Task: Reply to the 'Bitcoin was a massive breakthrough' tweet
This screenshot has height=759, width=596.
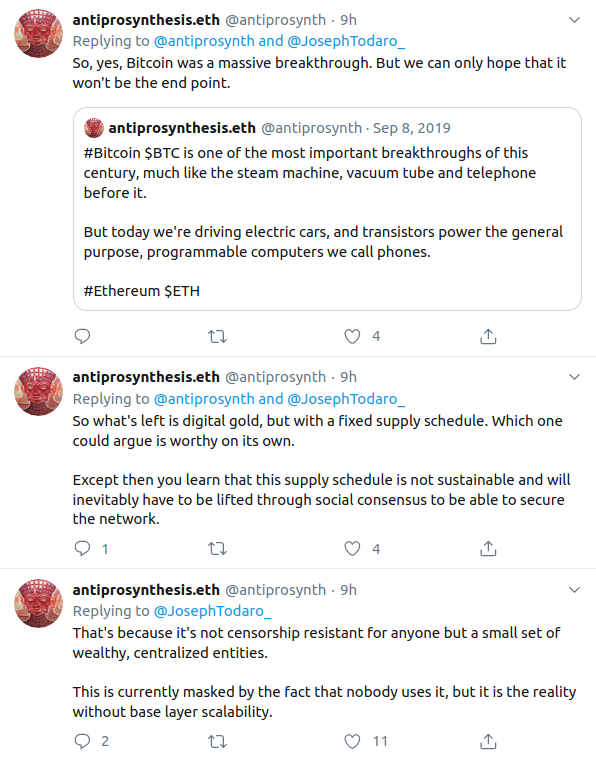Action: pyautogui.click(x=82, y=336)
